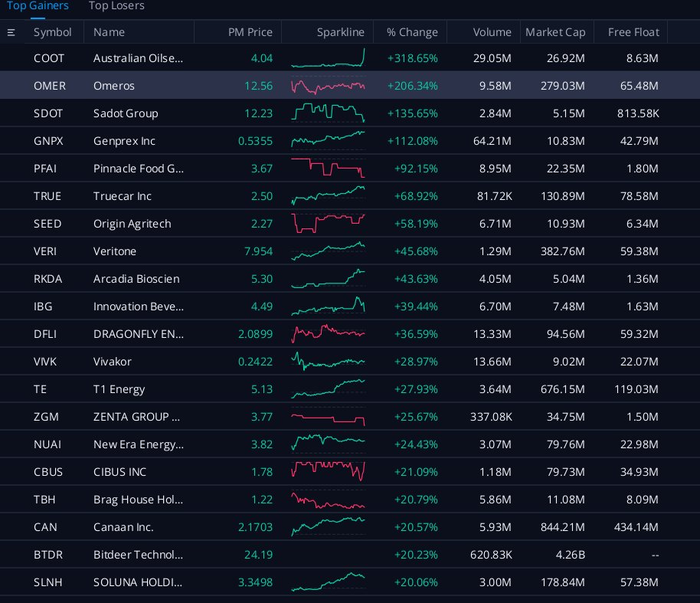
Task: Sort by the Free Float column header
Action: 633,32
